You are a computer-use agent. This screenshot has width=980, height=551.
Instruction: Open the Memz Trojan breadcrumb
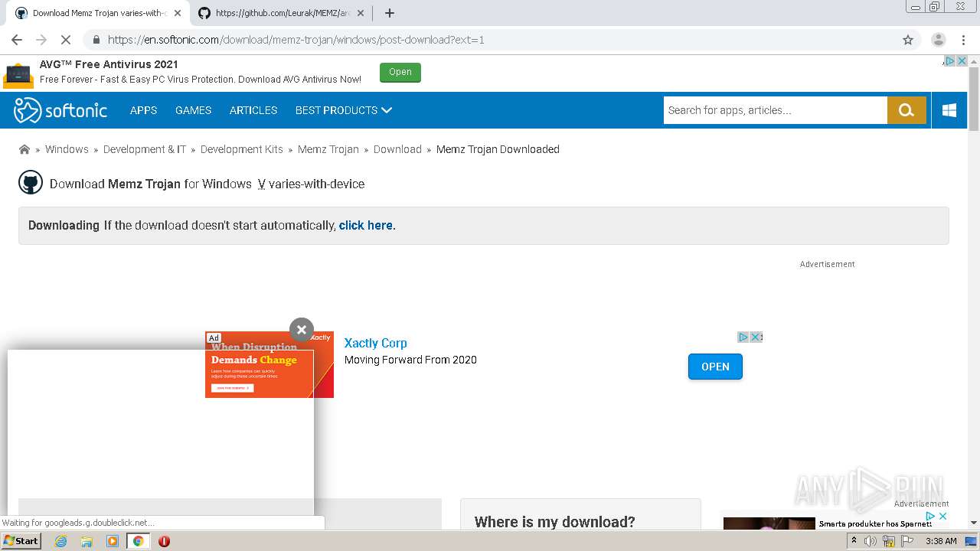[x=328, y=149]
